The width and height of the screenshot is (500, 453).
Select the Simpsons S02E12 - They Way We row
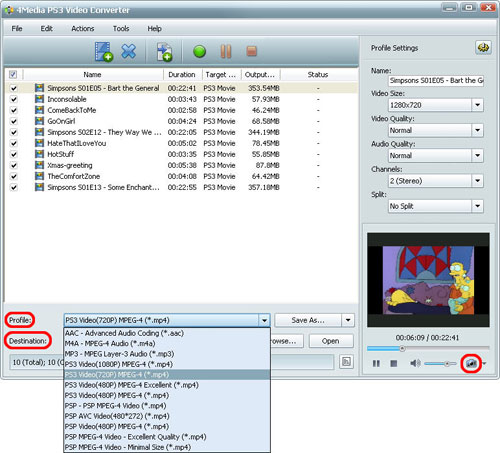point(181,132)
